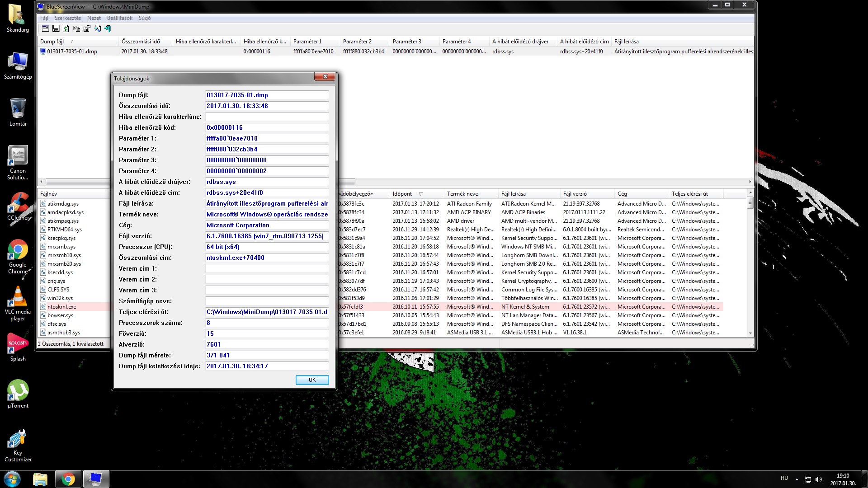Select amdacpksd.sys in driver list
868x488 pixels.
[x=66, y=212]
